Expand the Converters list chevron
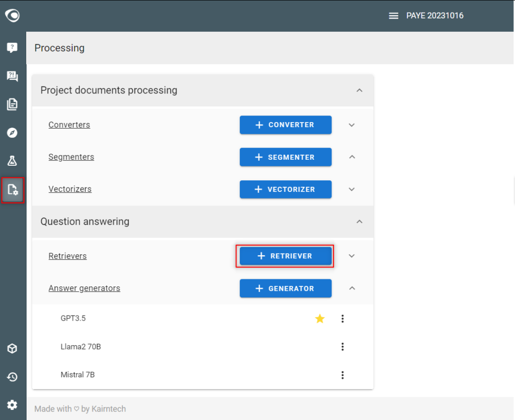Image resolution: width=515 pixels, height=420 pixels. (x=352, y=125)
